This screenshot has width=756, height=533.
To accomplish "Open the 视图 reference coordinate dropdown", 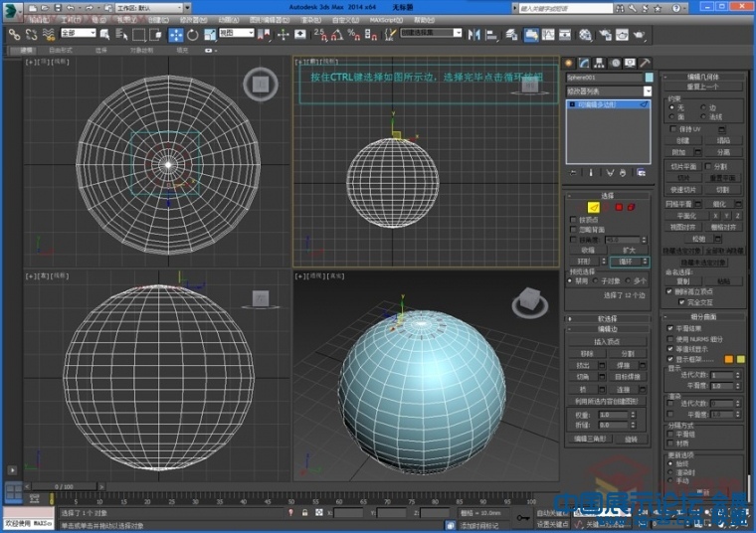I will click(237, 32).
